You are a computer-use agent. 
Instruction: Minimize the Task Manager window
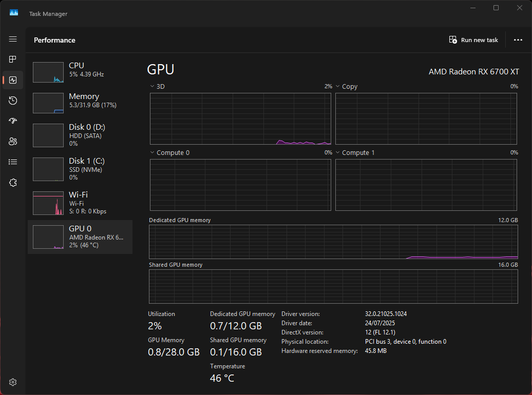(472, 8)
